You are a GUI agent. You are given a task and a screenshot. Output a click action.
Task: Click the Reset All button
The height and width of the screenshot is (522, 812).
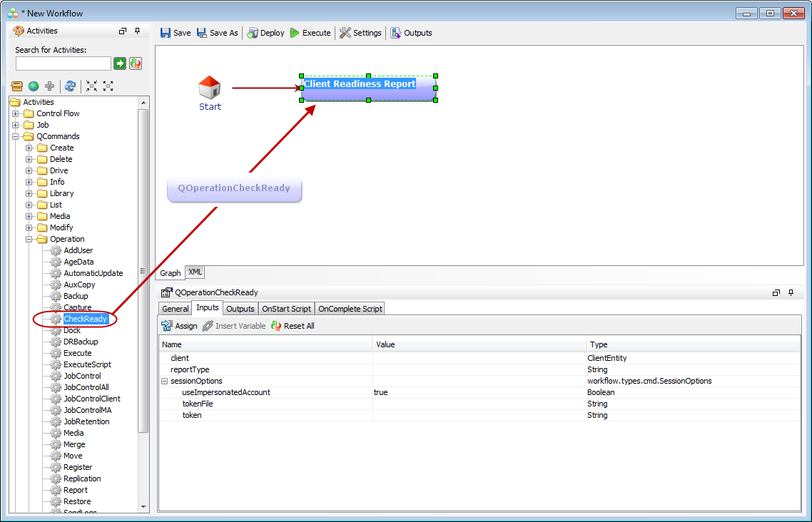(x=293, y=326)
